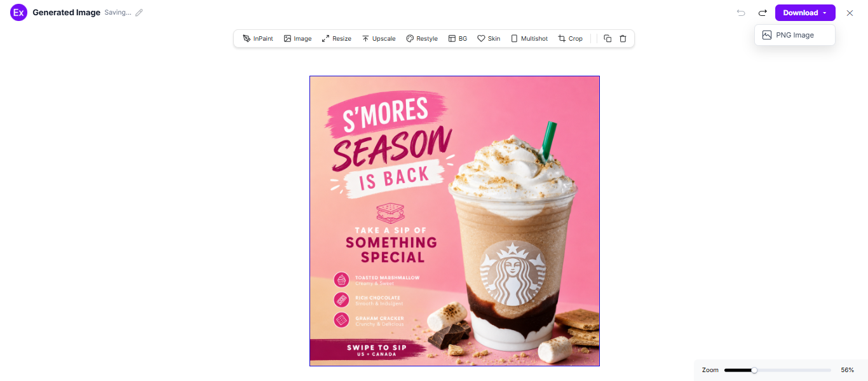
Task: Click the redo arrow
Action: pos(763,13)
